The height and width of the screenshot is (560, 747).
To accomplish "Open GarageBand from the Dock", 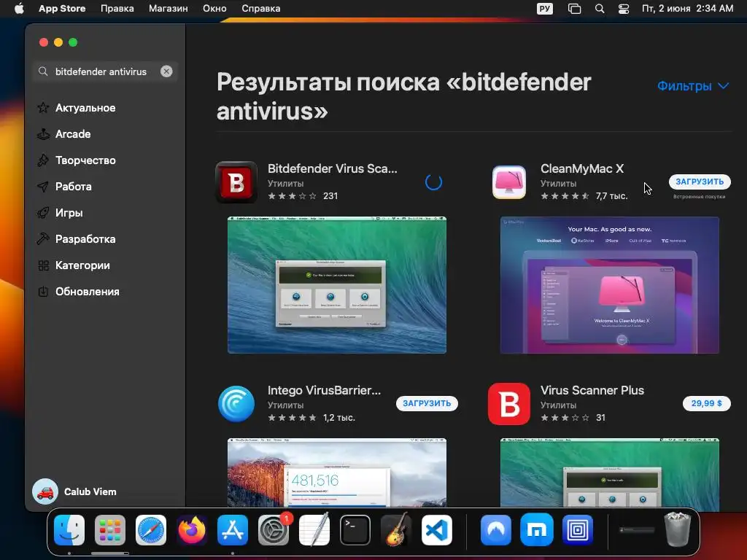I will point(396,530).
